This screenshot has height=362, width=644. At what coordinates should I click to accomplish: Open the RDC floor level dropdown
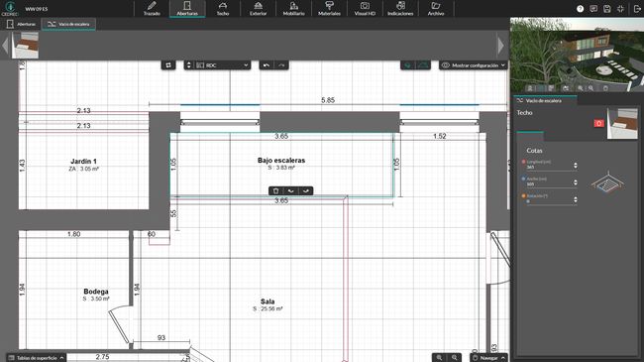pyautogui.click(x=222, y=65)
